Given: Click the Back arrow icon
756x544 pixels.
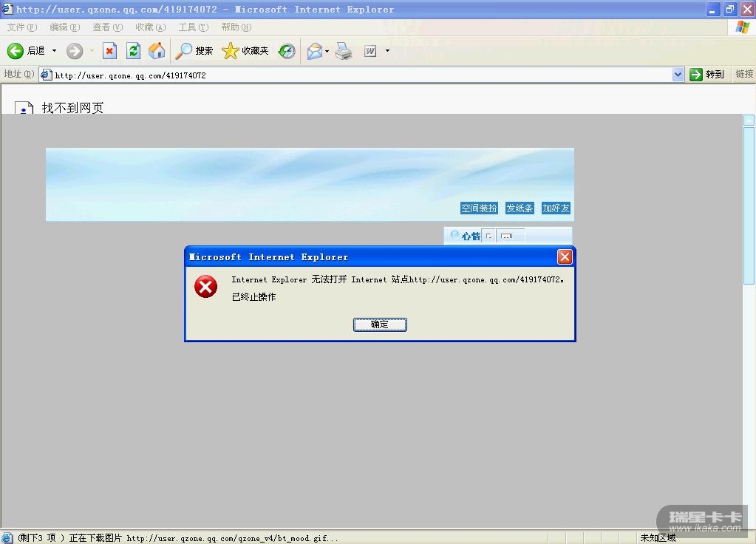Looking at the screenshot, I should 15,51.
